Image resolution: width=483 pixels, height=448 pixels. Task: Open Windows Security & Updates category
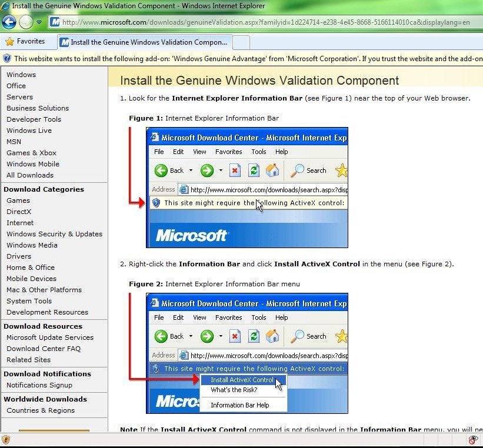(54, 234)
